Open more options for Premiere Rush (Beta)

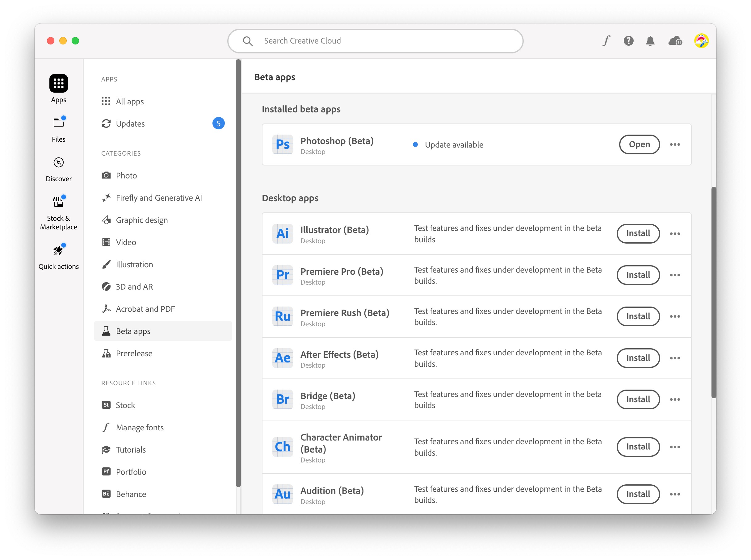click(675, 316)
